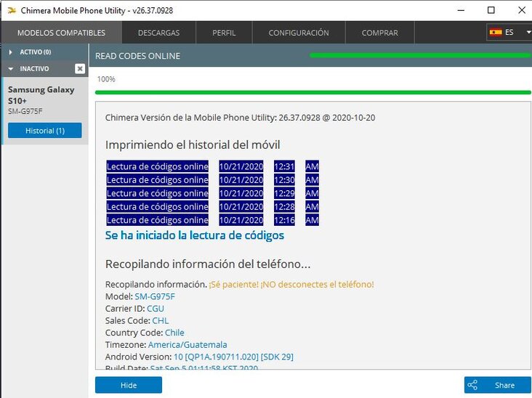Click the Hide button
Screen dimensions: 532x398
(129, 385)
